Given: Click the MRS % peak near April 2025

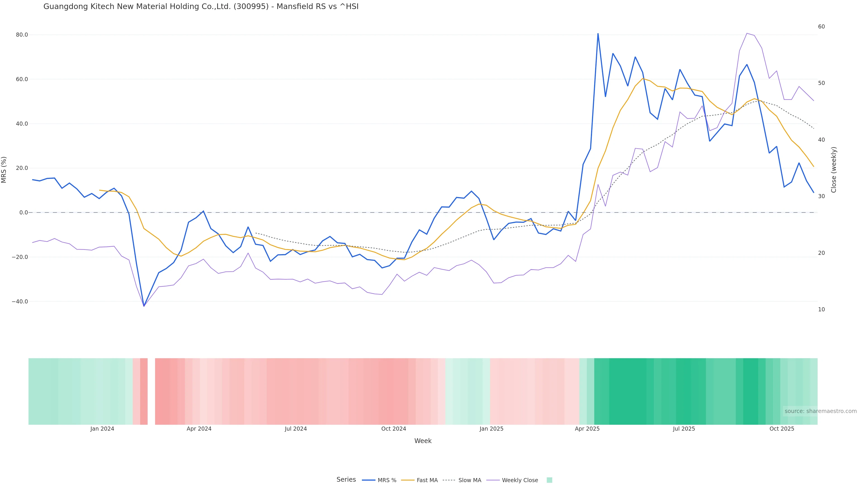Looking at the screenshot, I should click(x=598, y=34).
